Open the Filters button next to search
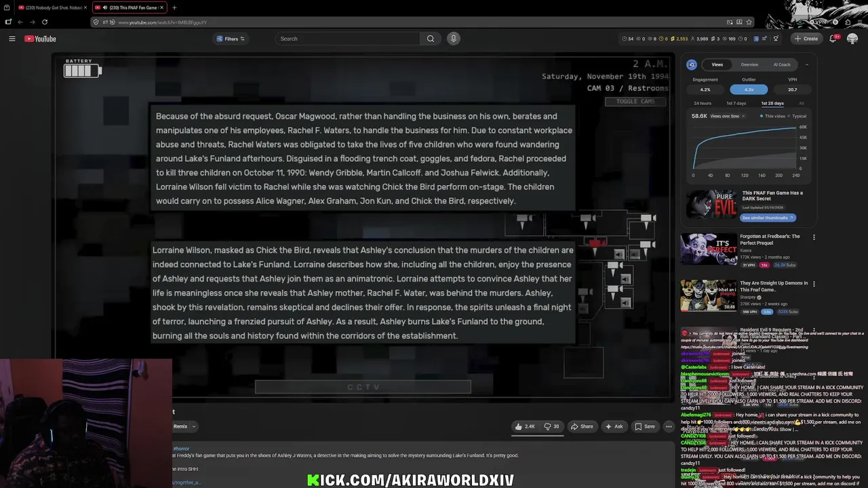868x488 pixels. point(230,39)
